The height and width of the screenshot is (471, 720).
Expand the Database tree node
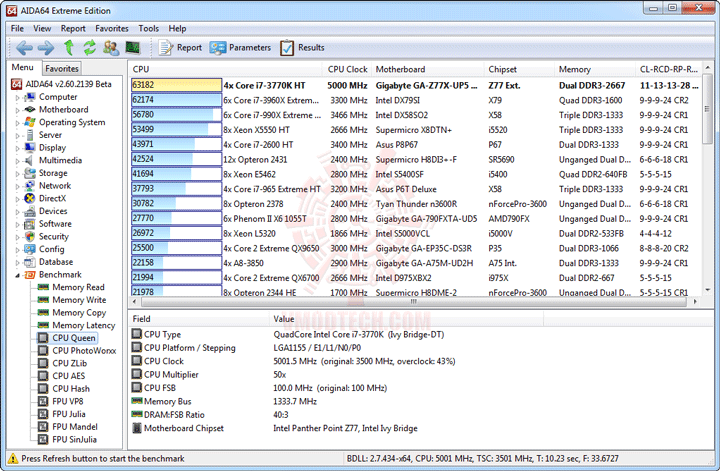pos(17,263)
